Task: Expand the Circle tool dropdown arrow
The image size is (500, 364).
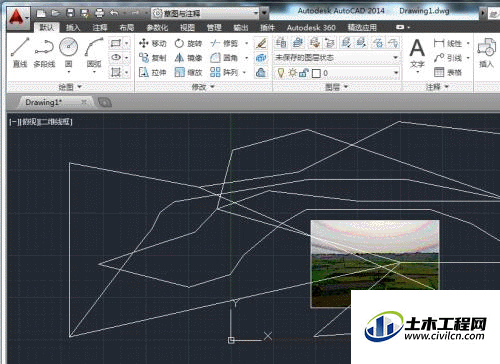Action: click(x=69, y=72)
